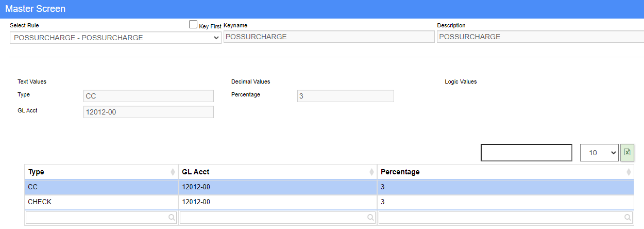644x229 pixels.
Task: Click sort arrows on GL Acct column
Action: tap(371, 172)
